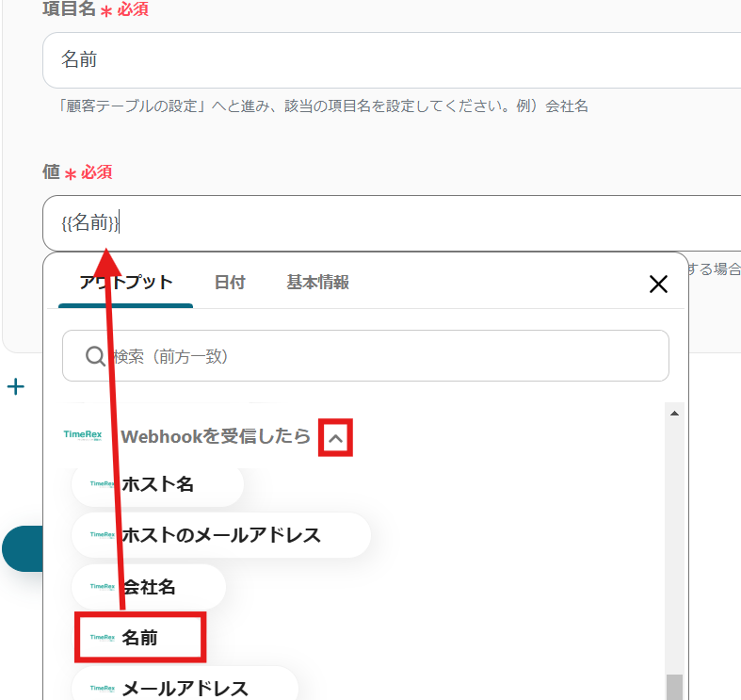Click the plus add-item icon

pyautogui.click(x=16, y=387)
